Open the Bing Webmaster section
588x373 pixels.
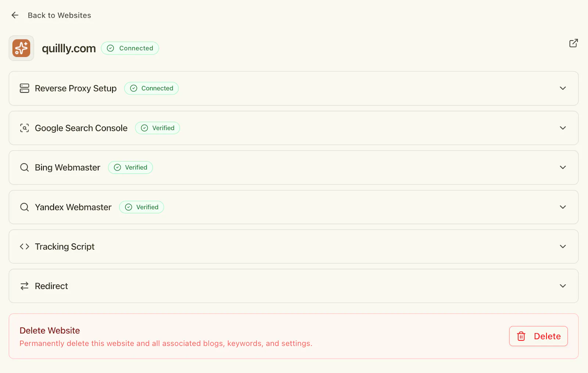pos(294,167)
